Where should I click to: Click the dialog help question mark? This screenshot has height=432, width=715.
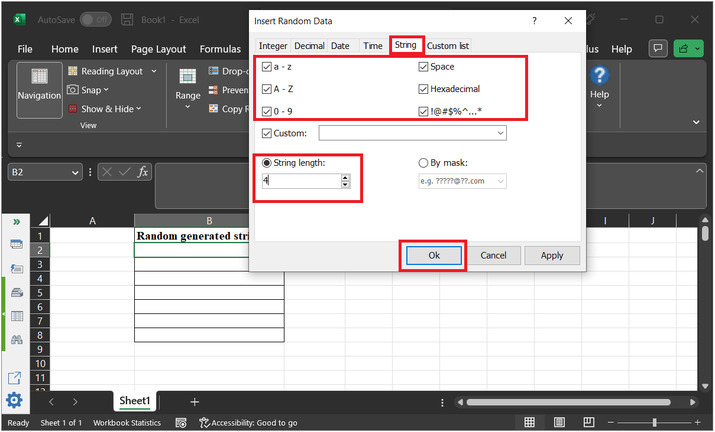(x=534, y=21)
